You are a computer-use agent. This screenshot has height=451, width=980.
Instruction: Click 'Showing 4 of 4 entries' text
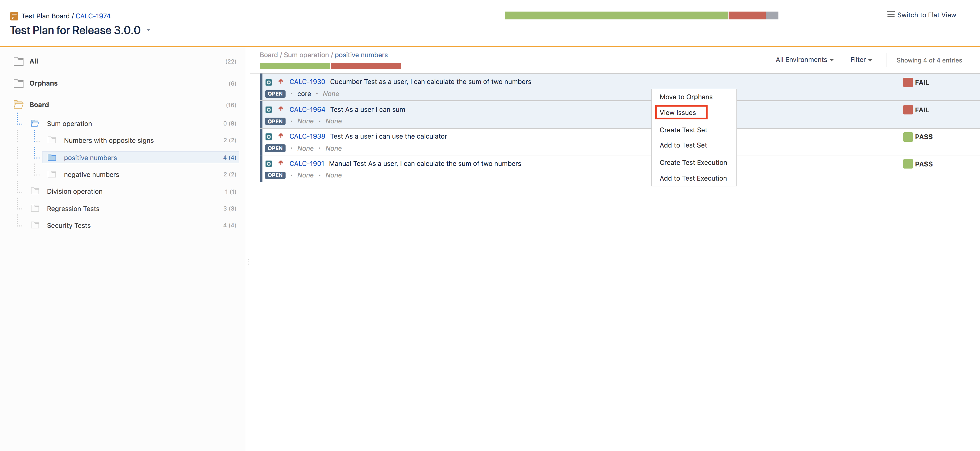click(929, 60)
